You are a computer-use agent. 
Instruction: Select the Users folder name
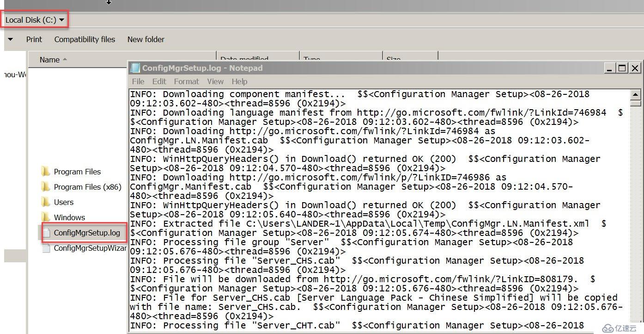(63, 202)
